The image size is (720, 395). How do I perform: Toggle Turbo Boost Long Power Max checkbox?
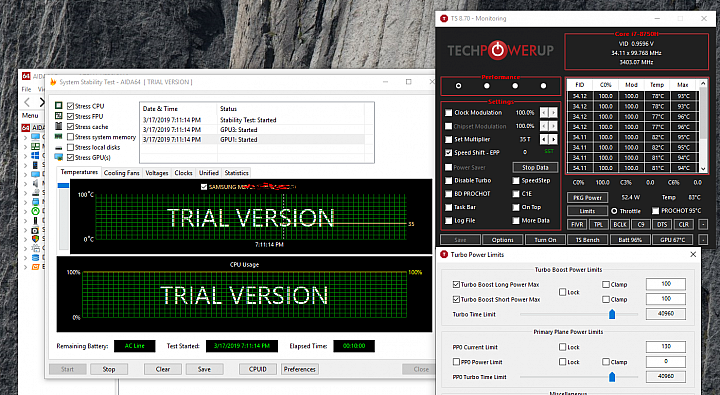(456, 284)
